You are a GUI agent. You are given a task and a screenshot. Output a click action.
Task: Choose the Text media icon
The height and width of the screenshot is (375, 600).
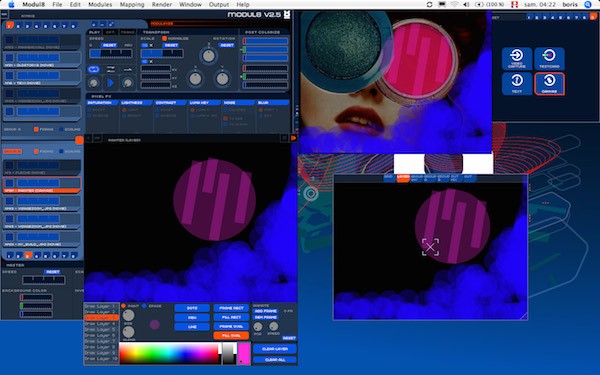click(517, 83)
